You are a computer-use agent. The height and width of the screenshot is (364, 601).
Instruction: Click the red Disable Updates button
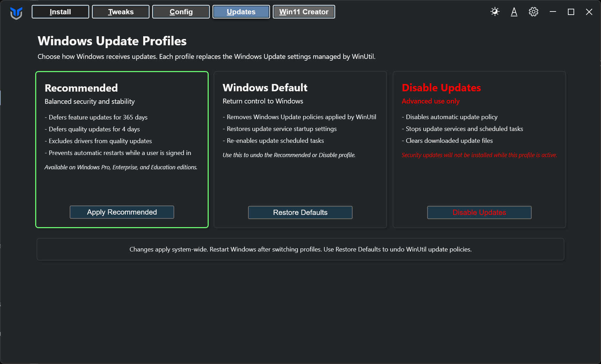tap(479, 212)
